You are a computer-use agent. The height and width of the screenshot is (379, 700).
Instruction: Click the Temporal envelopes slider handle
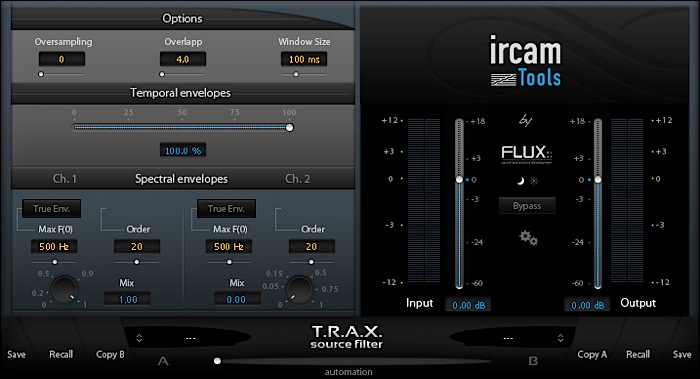(x=289, y=128)
